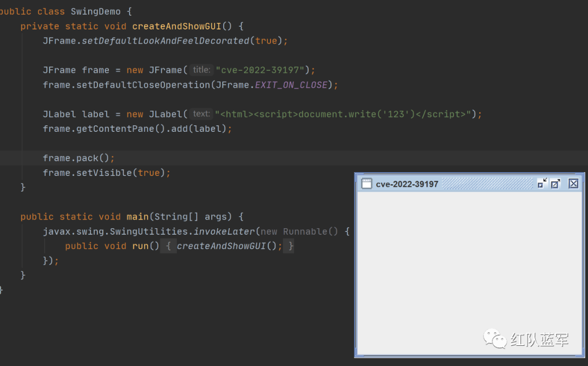This screenshot has height=366, width=588.
Task: Click add(label) call in the code
Action: coord(199,129)
